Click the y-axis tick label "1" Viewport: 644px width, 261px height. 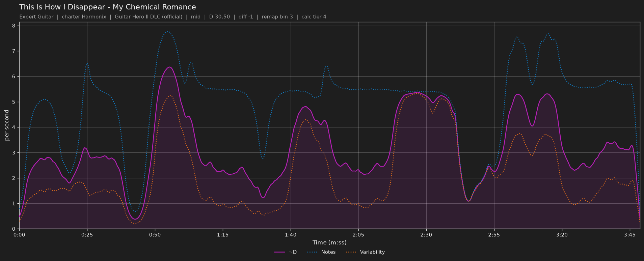[14, 203]
